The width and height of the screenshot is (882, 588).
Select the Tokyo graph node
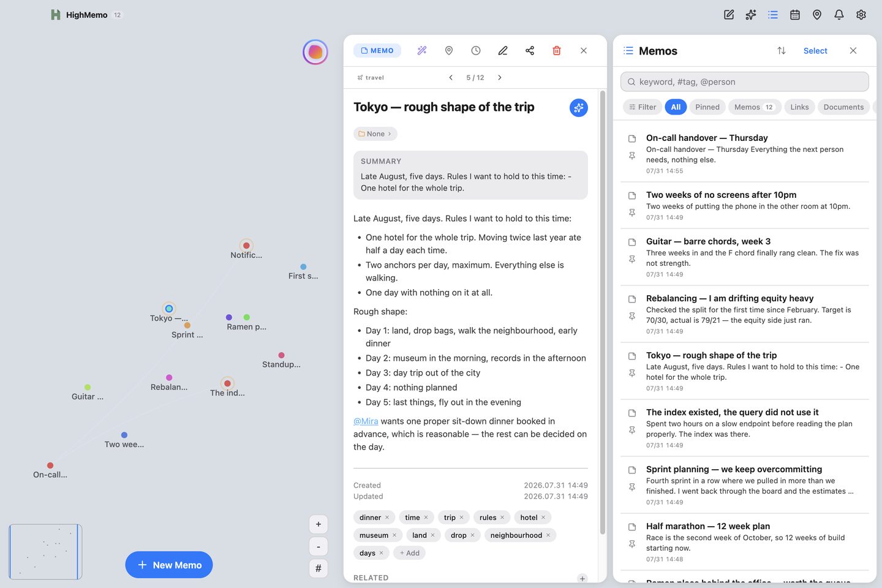[x=169, y=309]
